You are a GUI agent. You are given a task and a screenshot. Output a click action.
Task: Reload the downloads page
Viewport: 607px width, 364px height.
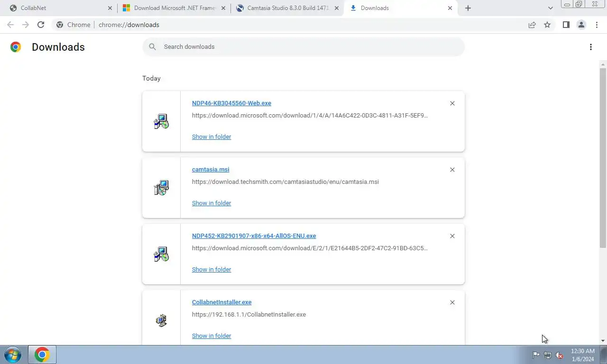click(x=41, y=25)
